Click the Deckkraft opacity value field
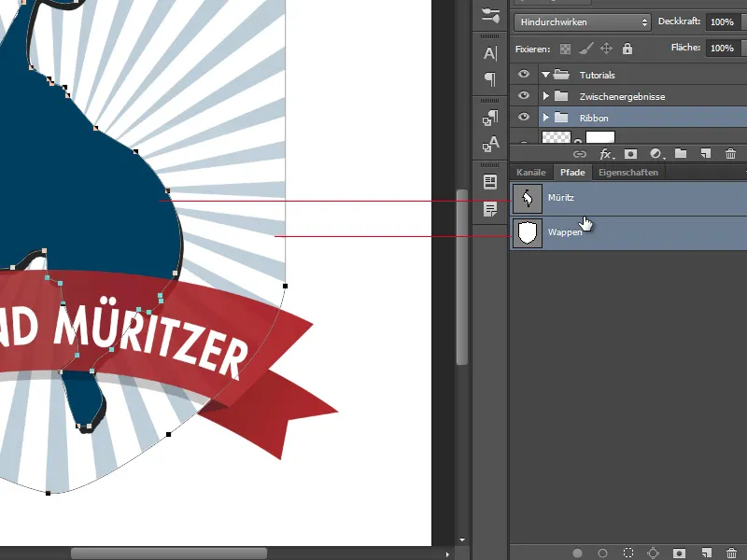This screenshot has height=560, width=747. [723, 21]
